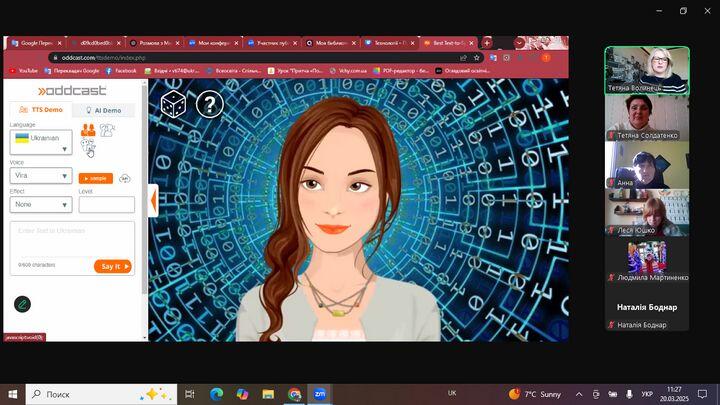Open the notification center icon

[x=702, y=394]
